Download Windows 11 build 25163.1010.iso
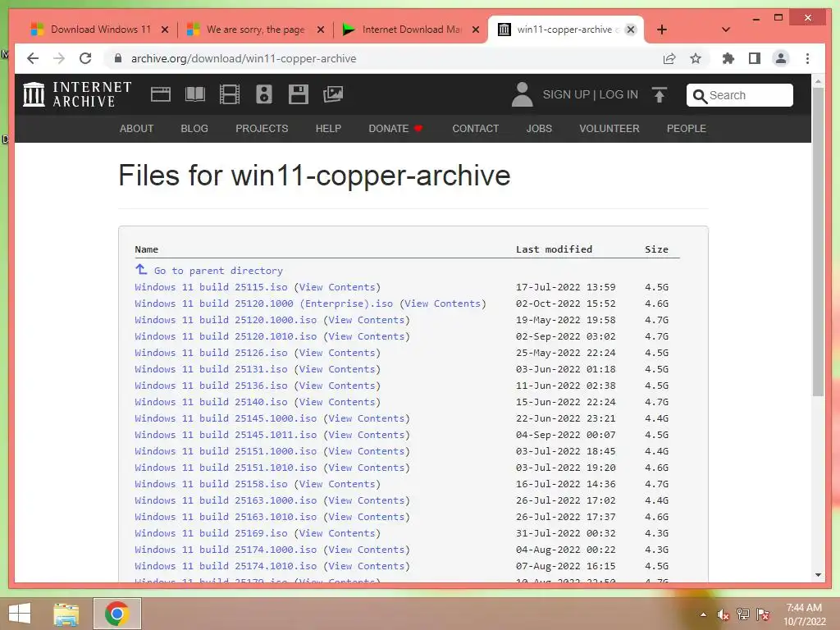 [226, 517]
